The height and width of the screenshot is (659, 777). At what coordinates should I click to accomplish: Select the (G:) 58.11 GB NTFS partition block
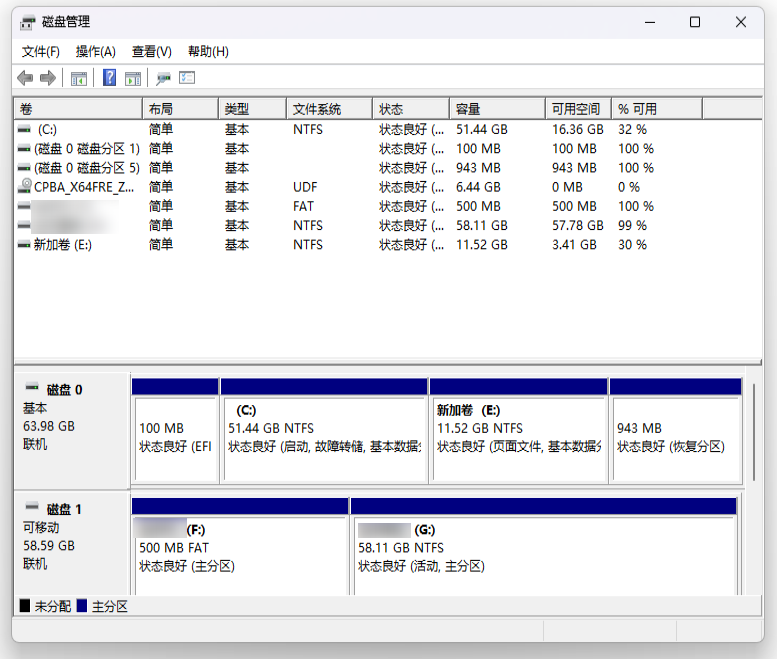click(544, 547)
